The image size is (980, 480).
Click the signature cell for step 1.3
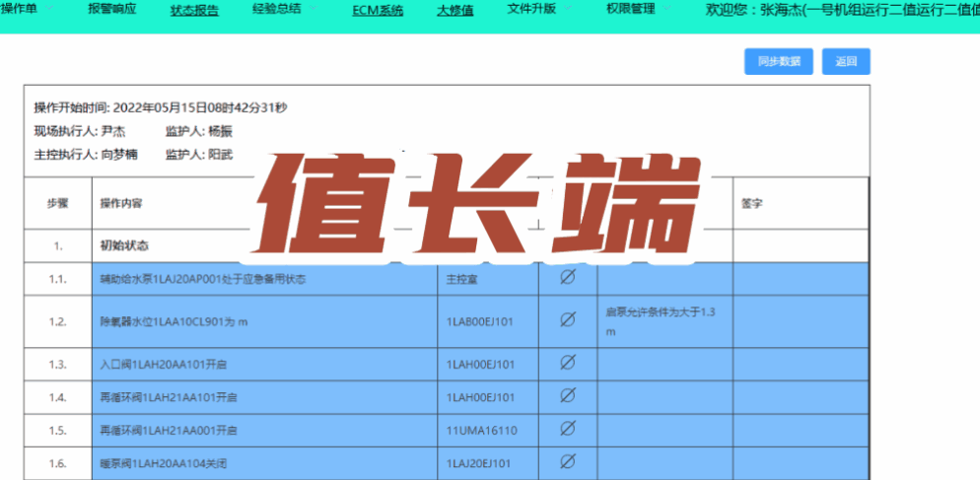(801, 364)
